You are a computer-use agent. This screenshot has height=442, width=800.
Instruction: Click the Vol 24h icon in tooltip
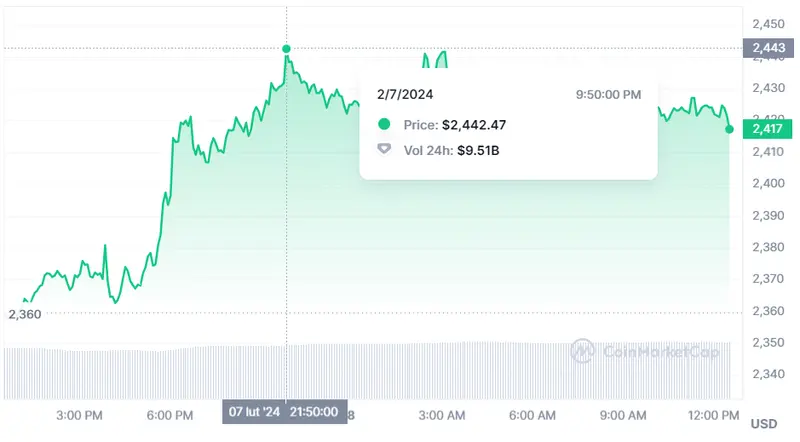tap(384, 149)
